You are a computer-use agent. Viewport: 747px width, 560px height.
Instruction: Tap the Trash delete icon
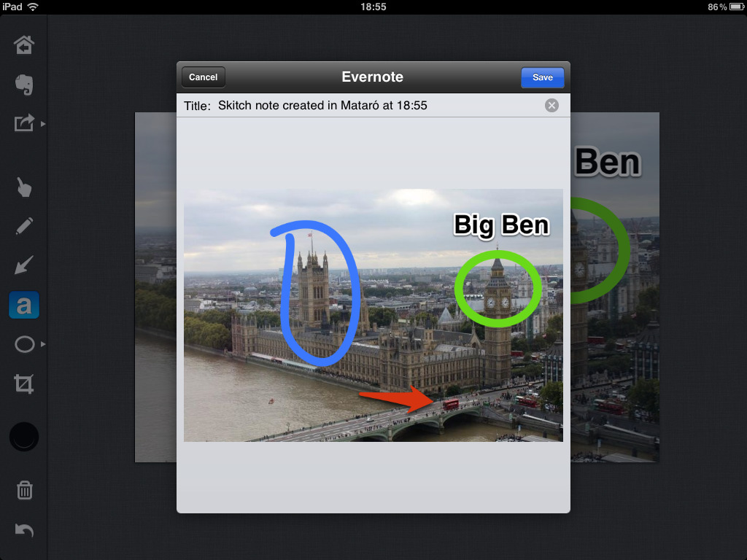(x=24, y=491)
